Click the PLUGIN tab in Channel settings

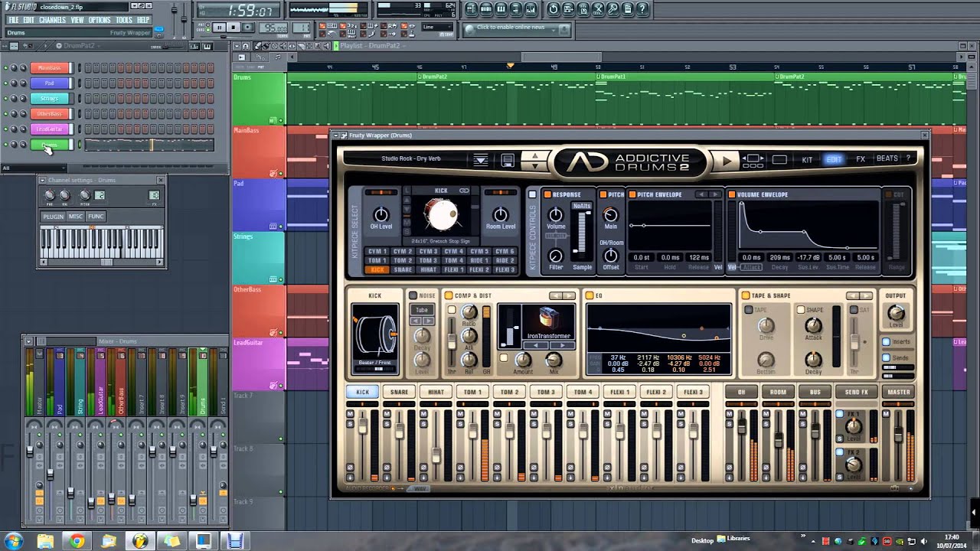coord(54,217)
